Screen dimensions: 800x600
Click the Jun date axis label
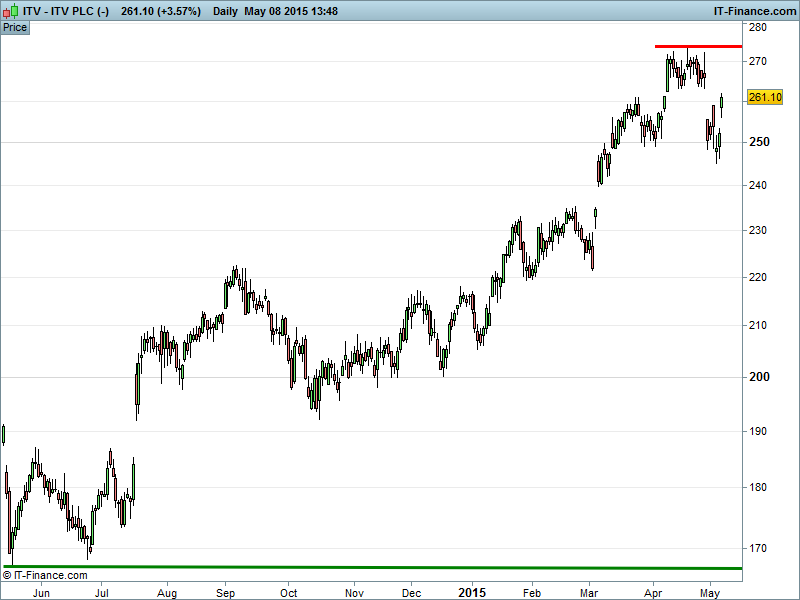(x=41, y=593)
